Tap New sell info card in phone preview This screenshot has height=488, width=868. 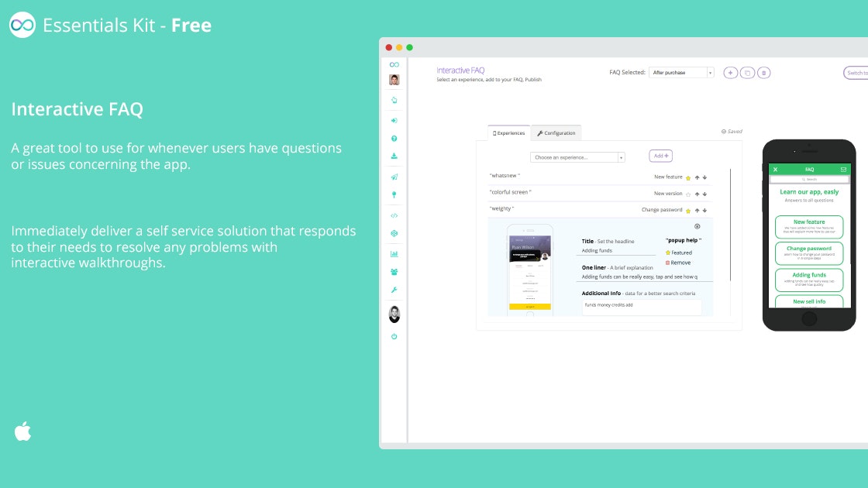(809, 301)
